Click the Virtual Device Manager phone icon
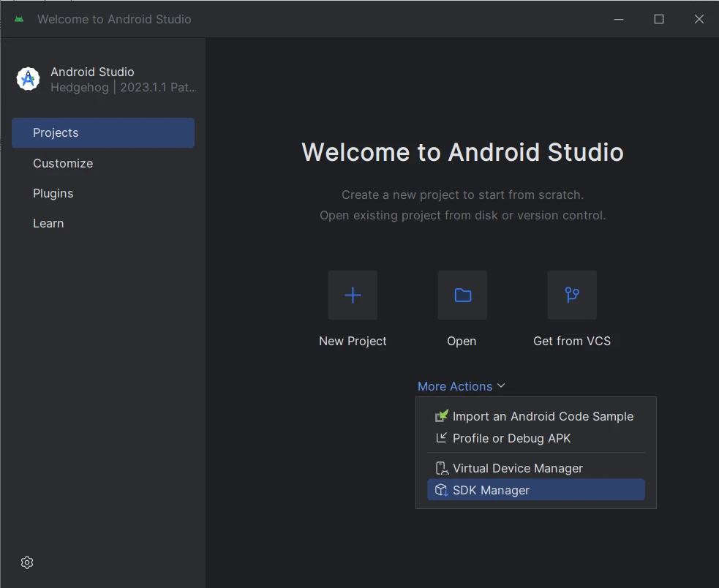The width and height of the screenshot is (719, 588). pos(441,468)
